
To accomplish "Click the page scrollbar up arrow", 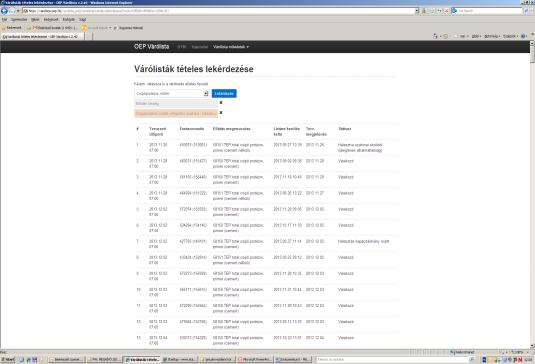I will tap(532, 43).
